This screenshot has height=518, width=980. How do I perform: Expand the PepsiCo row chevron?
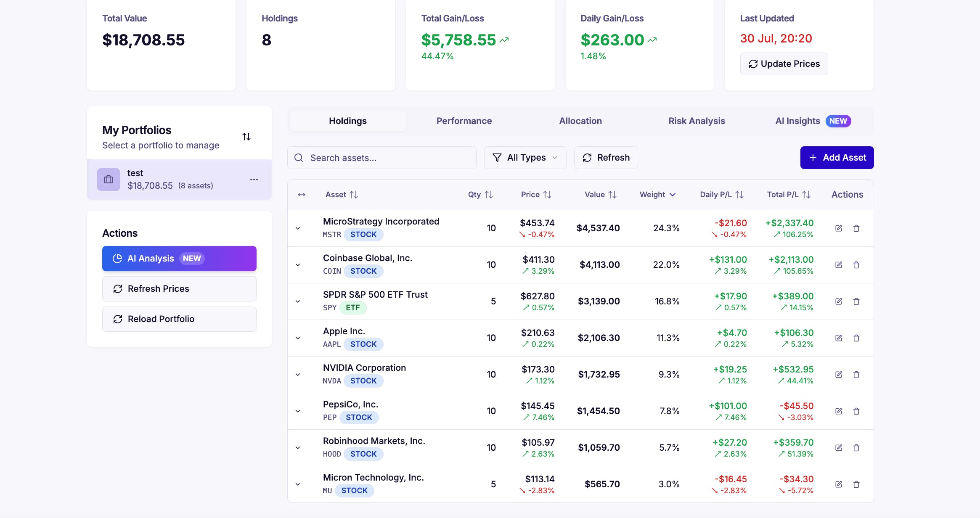click(298, 411)
